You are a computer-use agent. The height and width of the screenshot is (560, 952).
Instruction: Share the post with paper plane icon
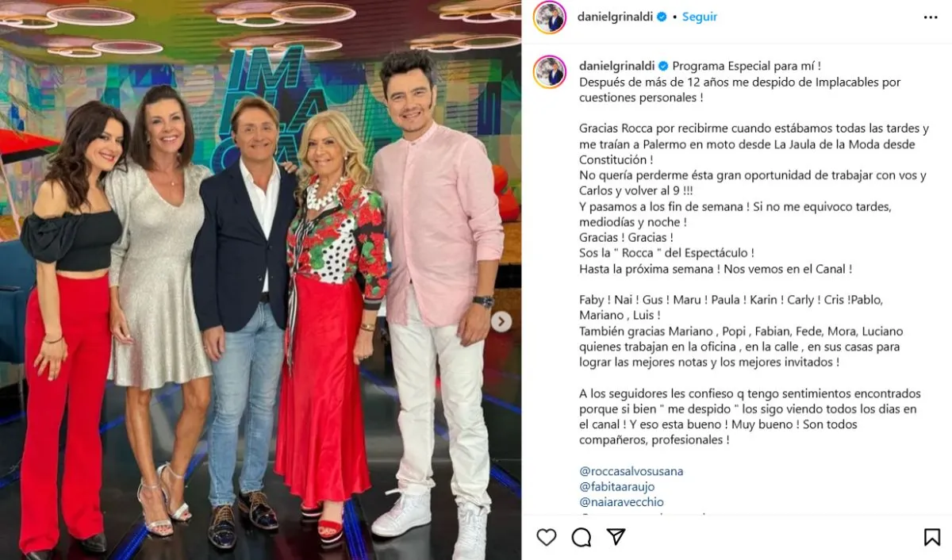click(616, 537)
